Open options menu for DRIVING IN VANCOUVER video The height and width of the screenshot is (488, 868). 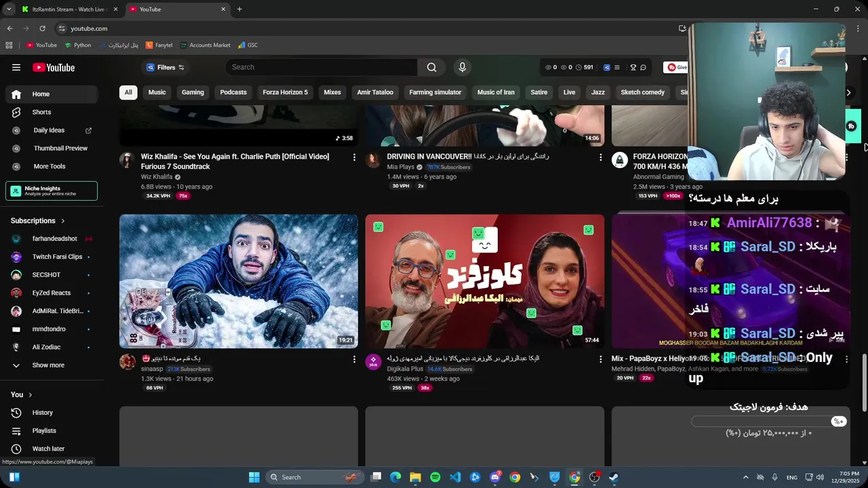600,157
